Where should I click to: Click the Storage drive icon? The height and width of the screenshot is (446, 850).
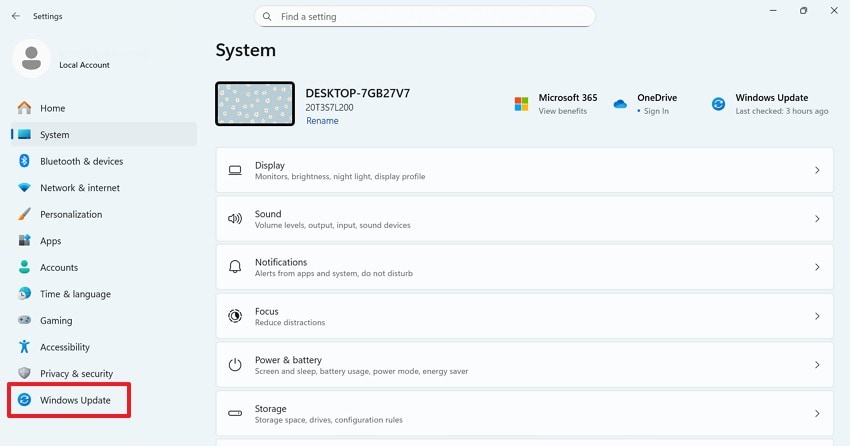[x=235, y=413]
